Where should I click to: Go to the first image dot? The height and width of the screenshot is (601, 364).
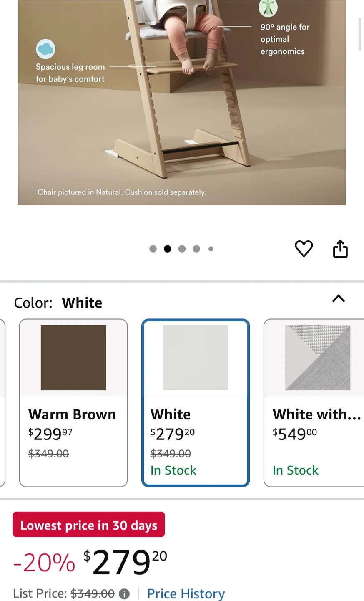[153, 249]
